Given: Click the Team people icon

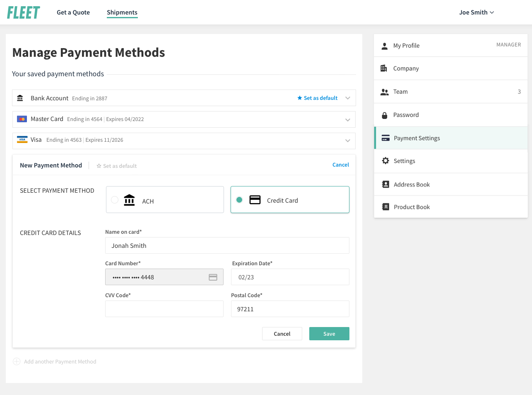Looking at the screenshot, I should pos(384,92).
